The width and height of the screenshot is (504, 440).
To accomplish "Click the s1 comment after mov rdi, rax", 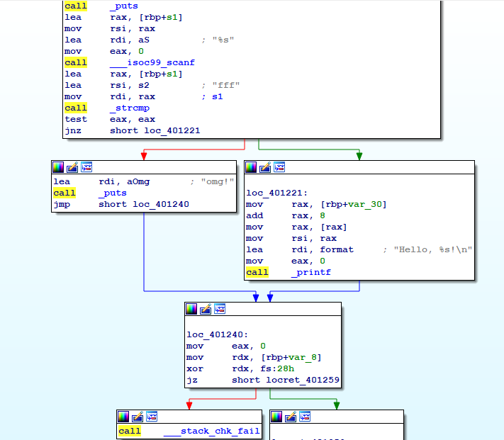I will click(218, 96).
